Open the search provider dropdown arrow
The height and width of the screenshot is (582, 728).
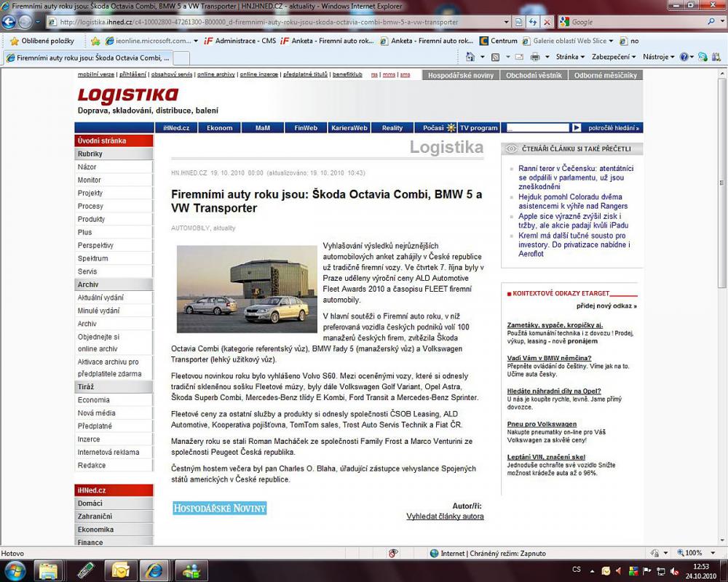pos(722,21)
